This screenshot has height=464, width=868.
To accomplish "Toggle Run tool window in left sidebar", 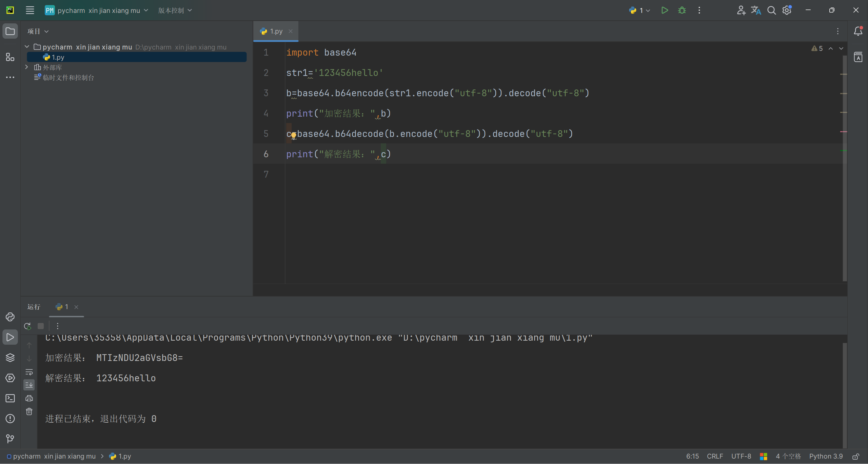I will tap(10, 337).
